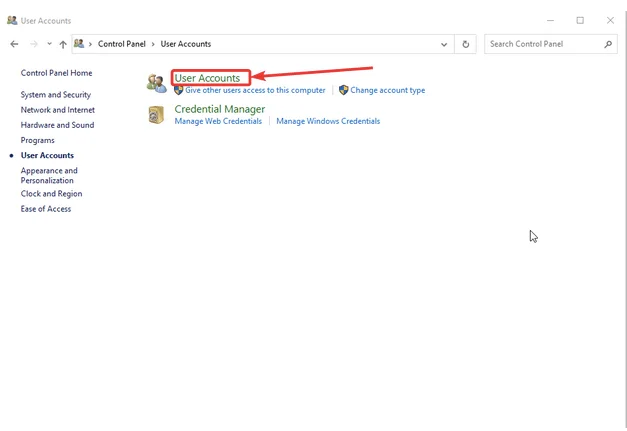Viewport: 627px width, 431px height.
Task: Open Ease of Access category
Action: [46, 209]
